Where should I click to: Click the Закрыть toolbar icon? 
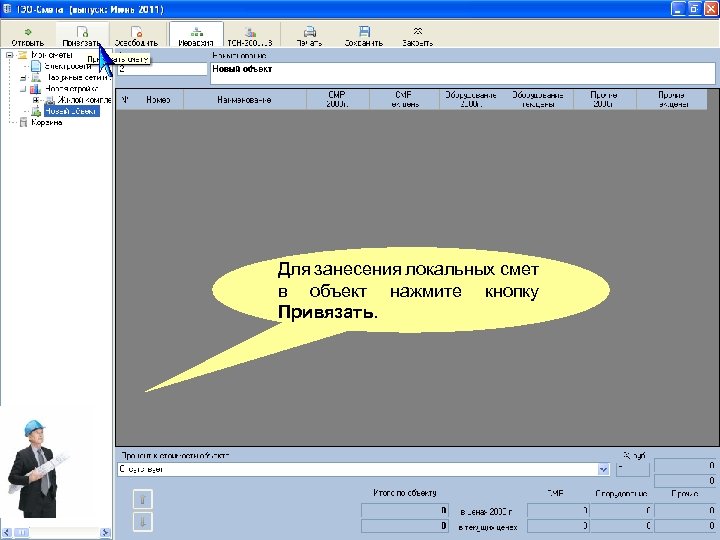click(417, 35)
